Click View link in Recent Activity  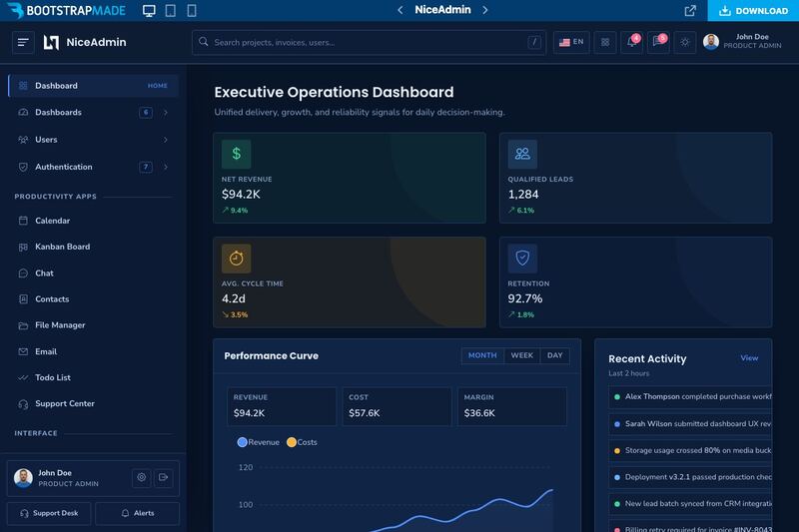tap(749, 358)
